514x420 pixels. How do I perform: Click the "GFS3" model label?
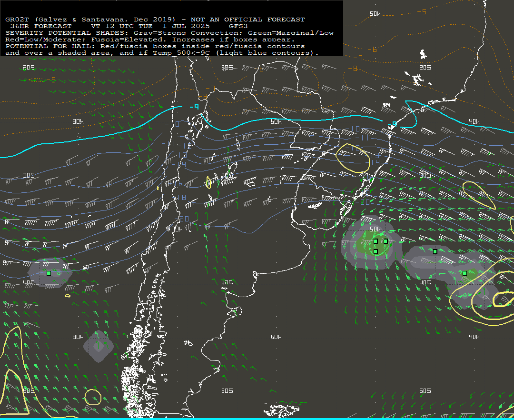click(x=238, y=26)
